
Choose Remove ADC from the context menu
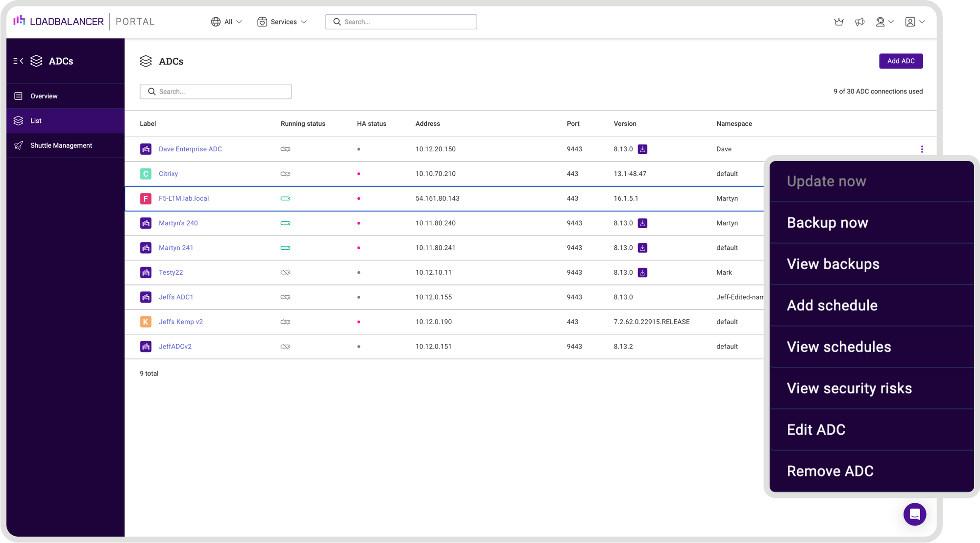coord(871,471)
